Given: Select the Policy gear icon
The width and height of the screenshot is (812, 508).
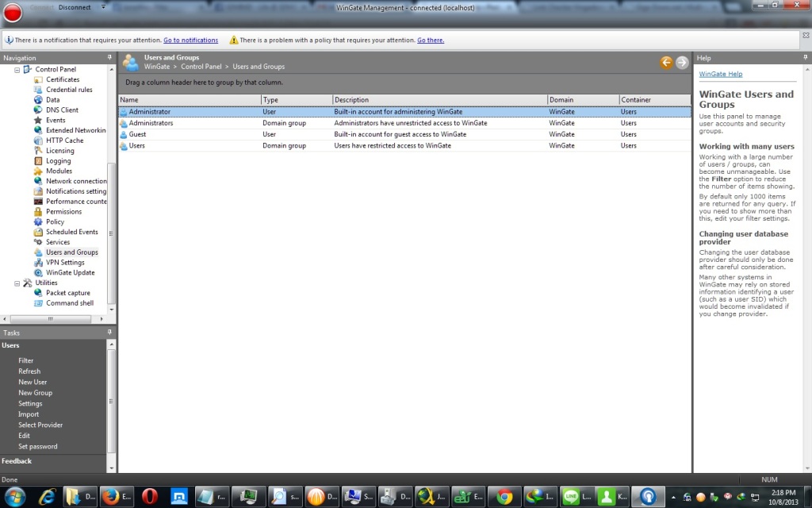Looking at the screenshot, I should 38,222.
